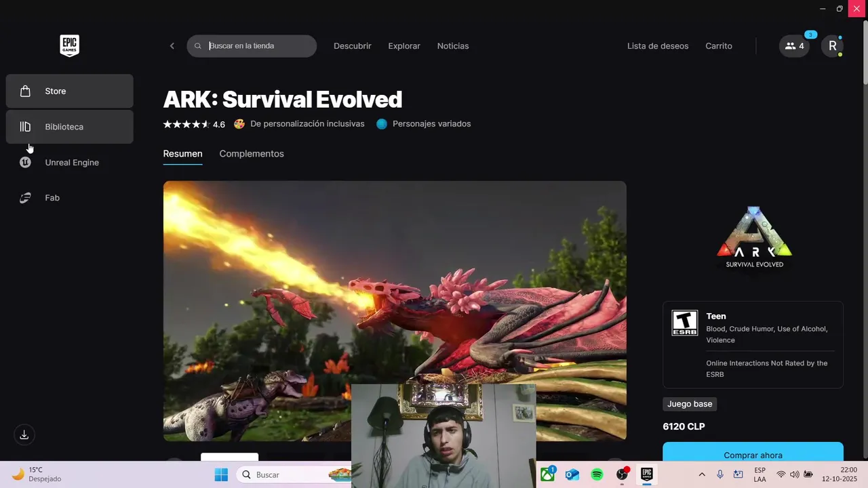Image resolution: width=868 pixels, height=488 pixels.
Task: Open the downloads icon at sidebar bottom
Action: 24,435
